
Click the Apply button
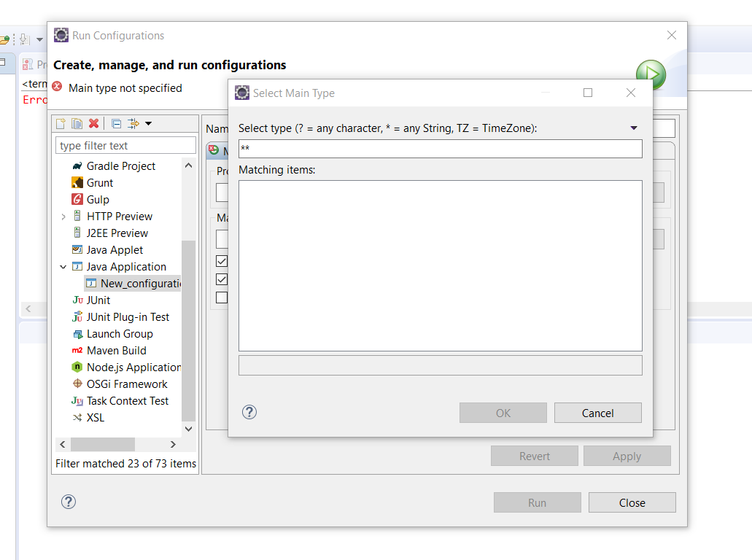tap(627, 456)
